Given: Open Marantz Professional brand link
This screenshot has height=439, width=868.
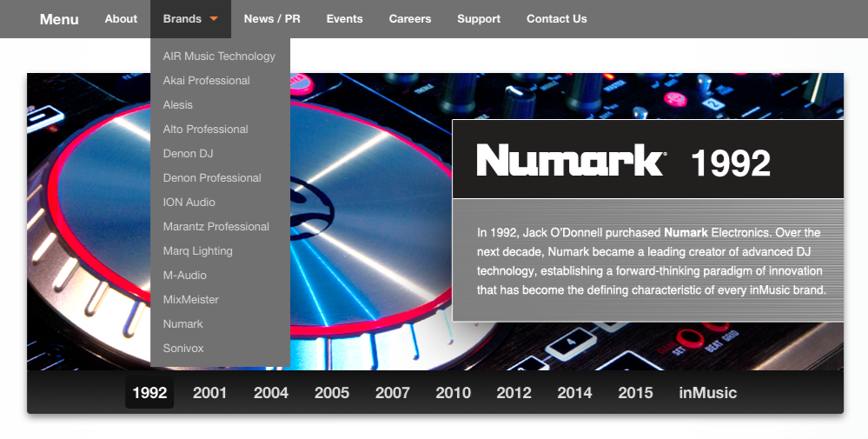Looking at the screenshot, I should point(215,227).
